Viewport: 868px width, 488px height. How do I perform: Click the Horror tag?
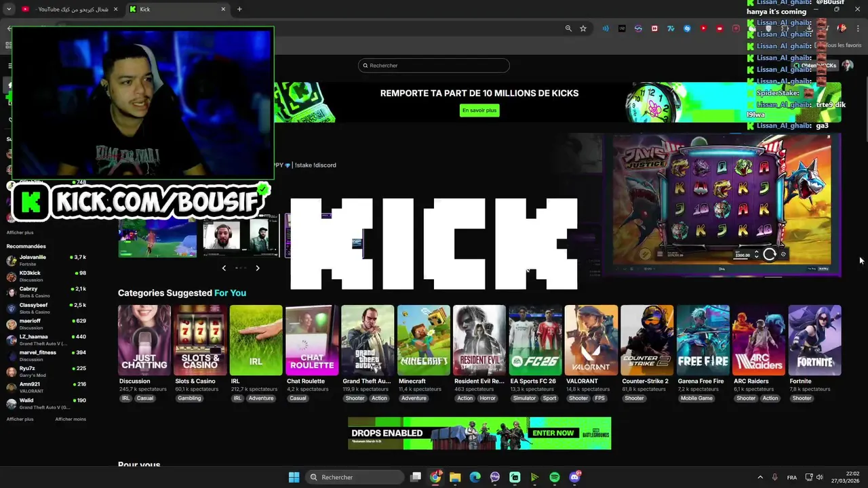(x=488, y=398)
